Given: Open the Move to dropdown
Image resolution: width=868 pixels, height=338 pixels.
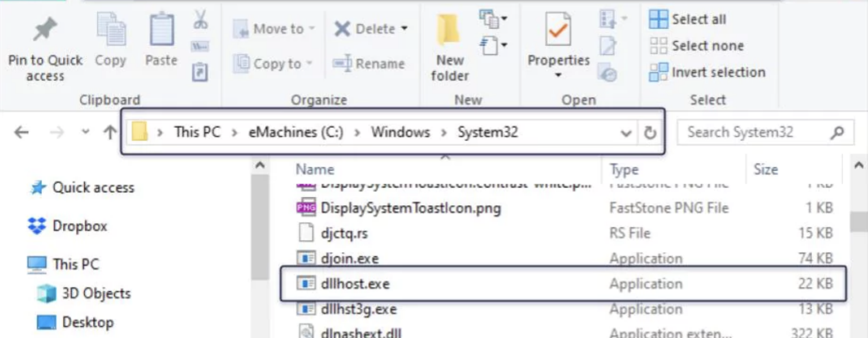Looking at the screenshot, I should (x=311, y=29).
